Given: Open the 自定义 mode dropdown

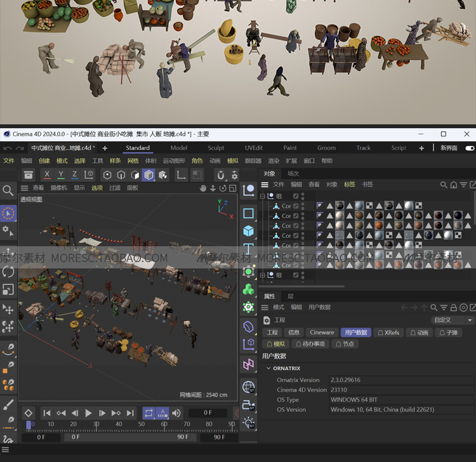Looking at the screenshot, I should click(x=453, y=320).
